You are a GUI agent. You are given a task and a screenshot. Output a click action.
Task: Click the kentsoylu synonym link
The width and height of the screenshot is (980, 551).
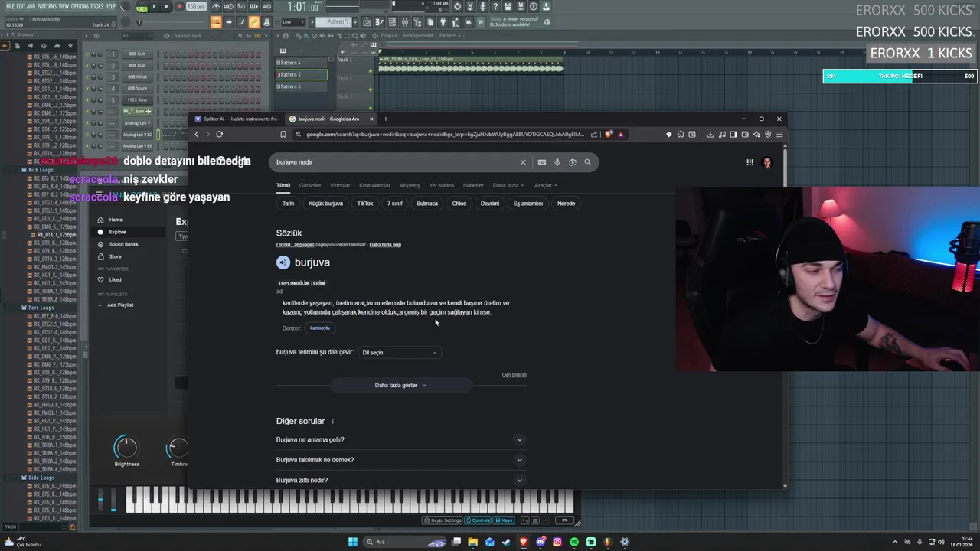[320, 328]
